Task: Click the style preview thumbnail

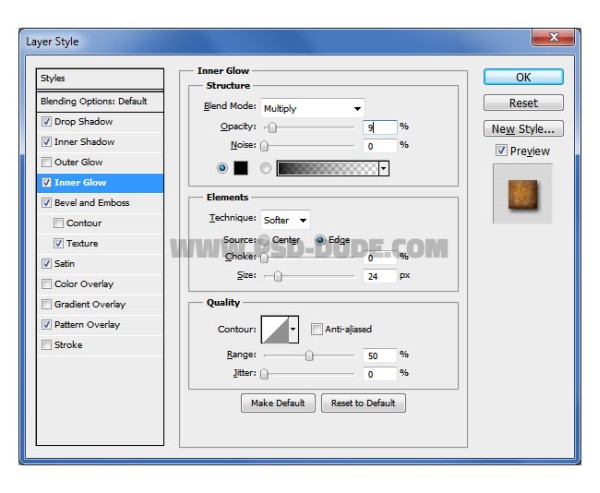Action: click(x=523, y=194)
